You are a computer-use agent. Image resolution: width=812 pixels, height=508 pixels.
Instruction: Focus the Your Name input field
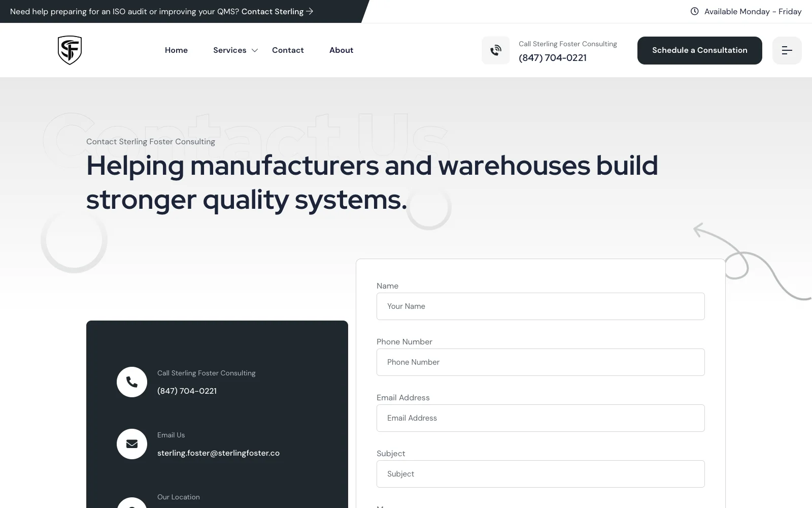(x=540, y=306)
